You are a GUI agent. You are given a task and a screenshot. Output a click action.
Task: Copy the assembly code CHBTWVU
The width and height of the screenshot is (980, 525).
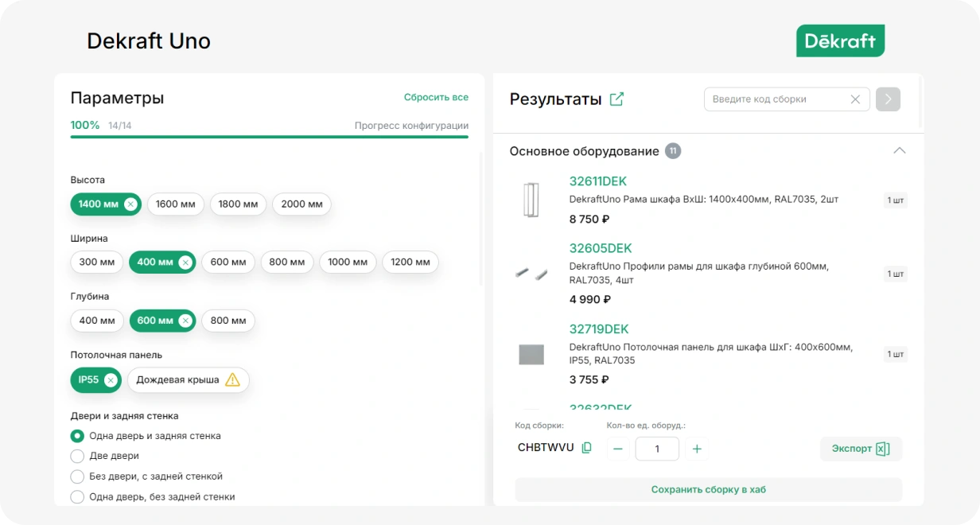587,448
